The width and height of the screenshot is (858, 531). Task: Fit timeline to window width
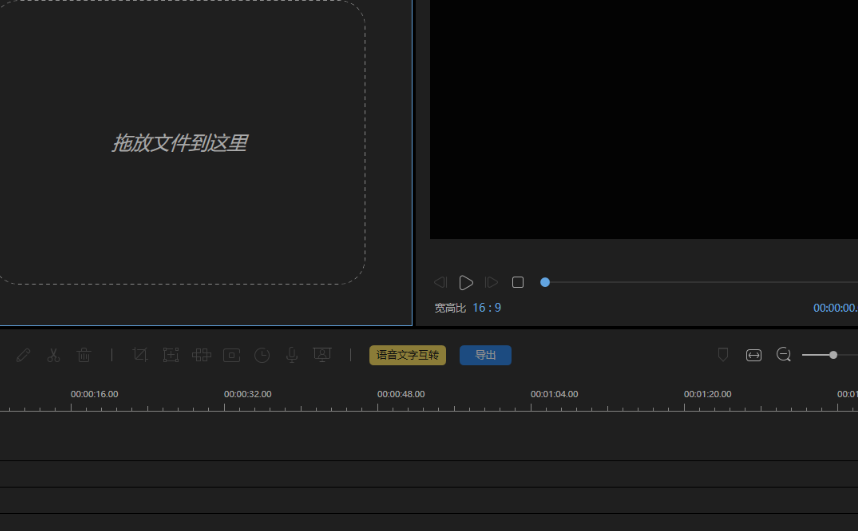[x=754, y=355]
